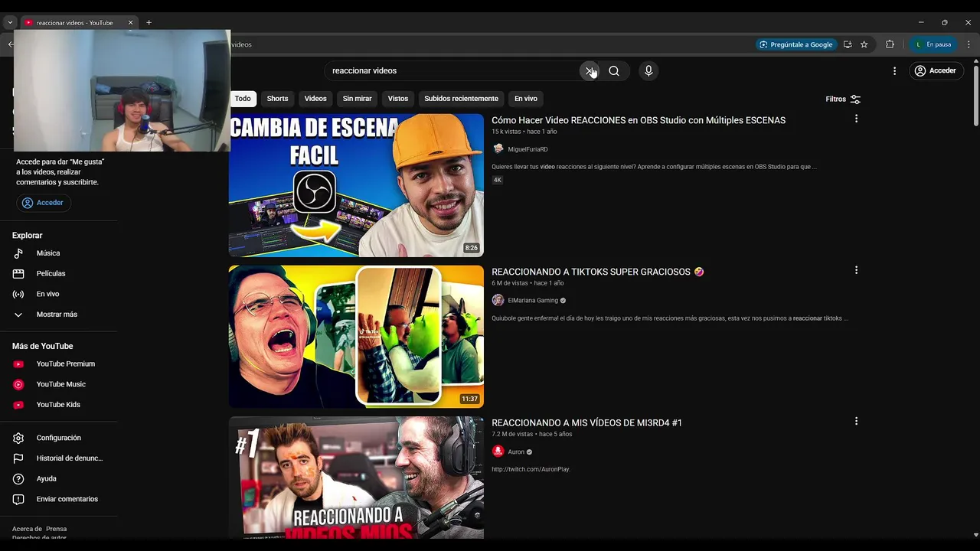Select the Videos filter chip

[315, 99]
